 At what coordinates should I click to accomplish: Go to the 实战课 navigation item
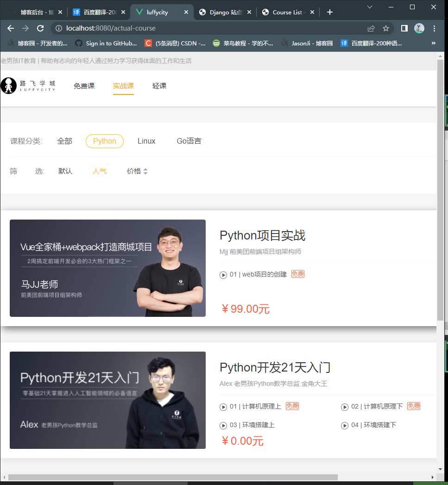(x=123, y=86)
